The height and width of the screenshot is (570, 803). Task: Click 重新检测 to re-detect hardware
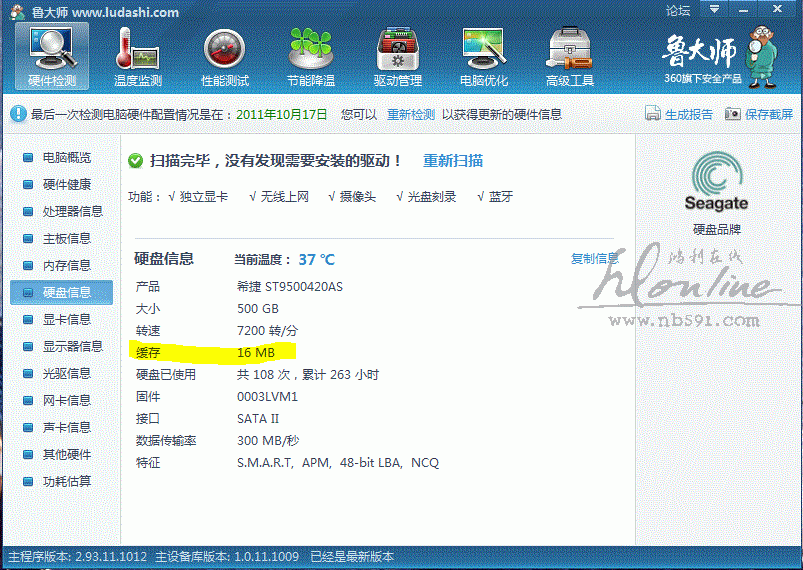pos(411,114)
